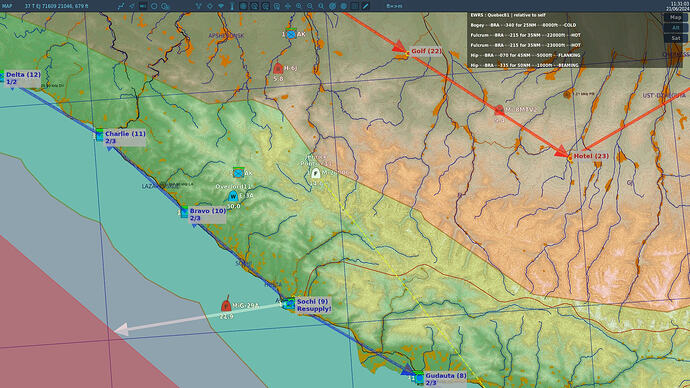Click the Overlord11 E-3A AWACS marker
Viewport: 690px width, 388px height.
point(233,196)
